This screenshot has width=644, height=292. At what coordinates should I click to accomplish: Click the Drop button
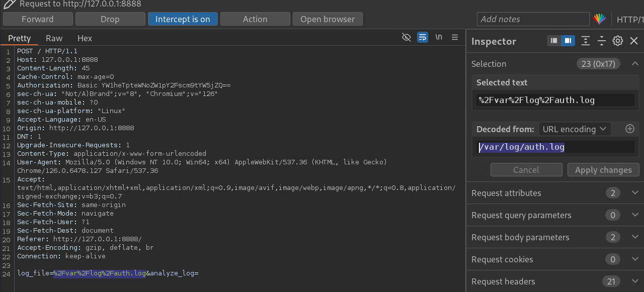(110, 19)
